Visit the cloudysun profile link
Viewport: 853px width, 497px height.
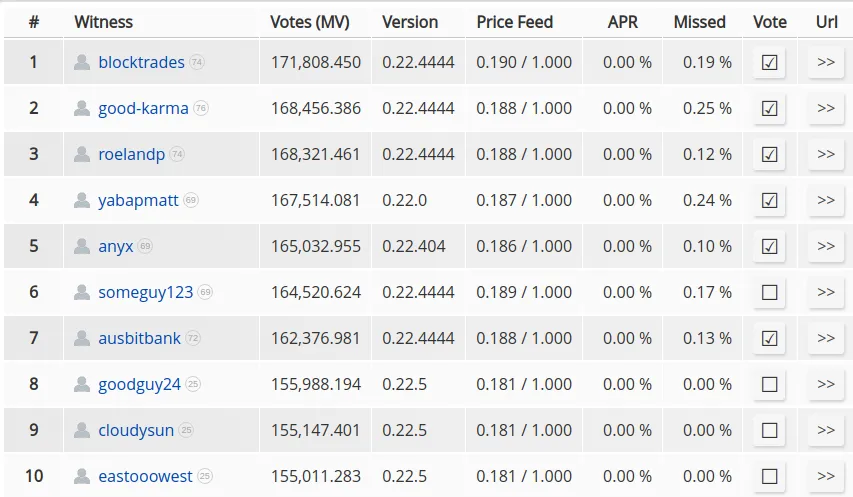coord(136,431)
